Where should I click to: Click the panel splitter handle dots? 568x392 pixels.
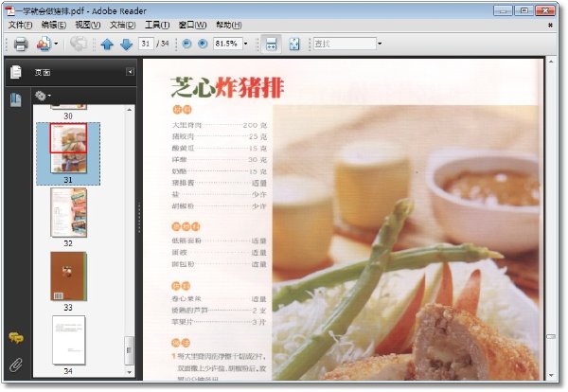coord(139,218)
